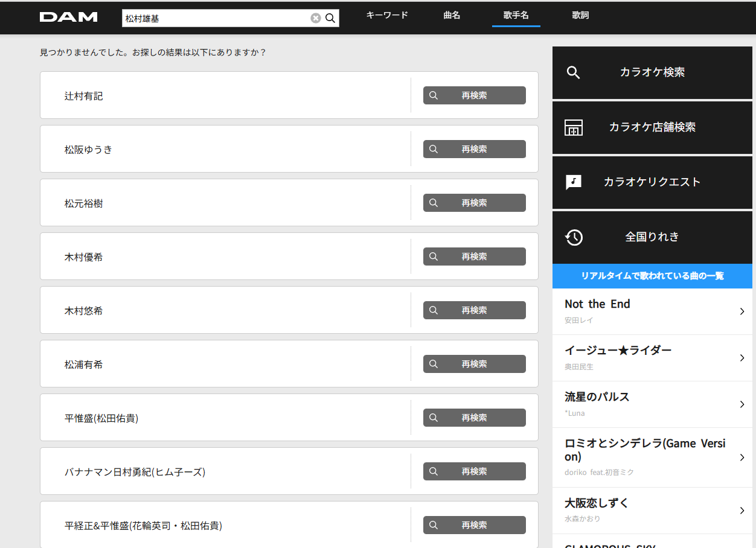Re-search for 松阪ゆうき
Viewport: 756px width, 548px height.
(x=474, y=149)
